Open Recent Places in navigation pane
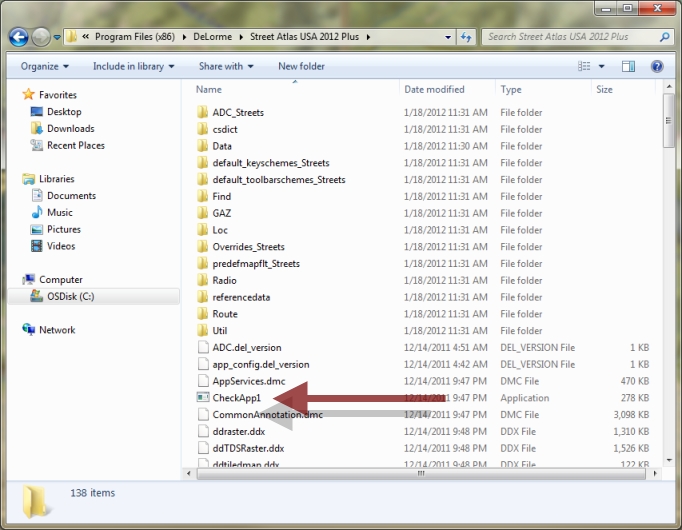Viewport: 682px width, 530px height. click(x=76, y=146)
